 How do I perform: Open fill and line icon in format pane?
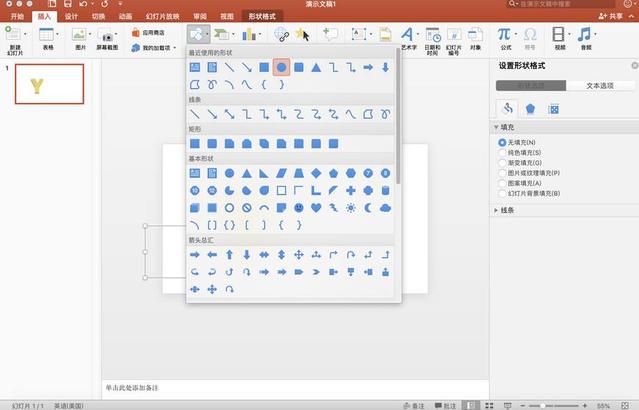click(507, 109)
